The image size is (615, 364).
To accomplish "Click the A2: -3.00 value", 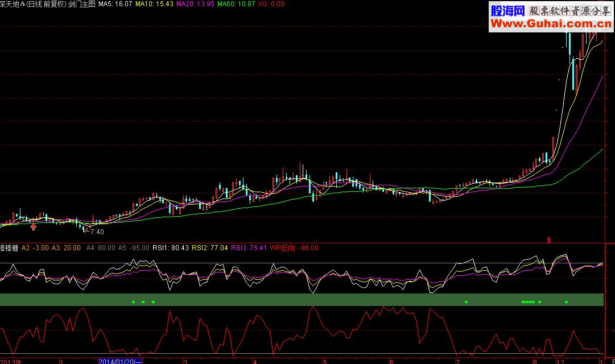I will point(35,248).
